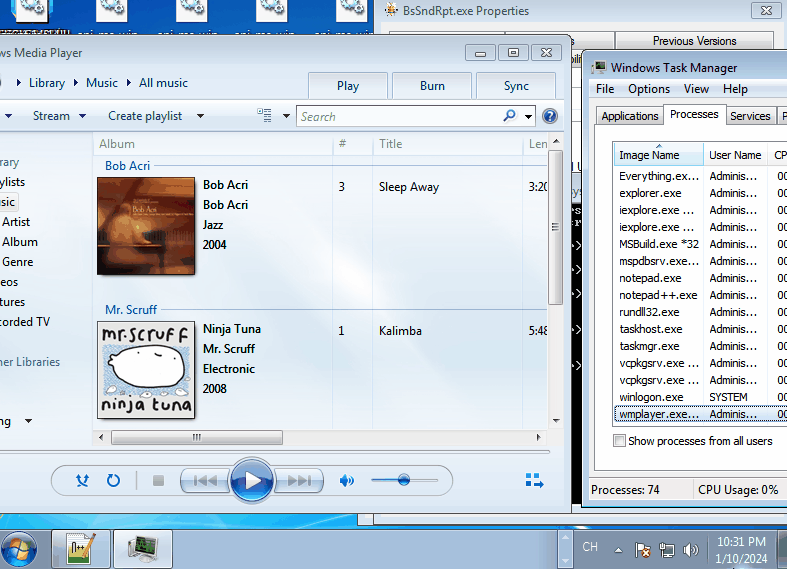The image size is (787, 569).
Task: Select taskmgr.exe process row
Action: click(701, 346)
